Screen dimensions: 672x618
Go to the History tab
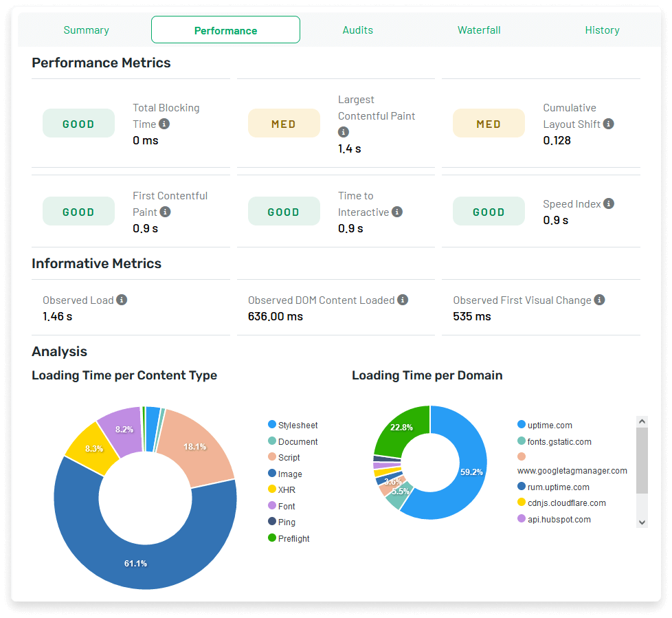pos(602,30)
